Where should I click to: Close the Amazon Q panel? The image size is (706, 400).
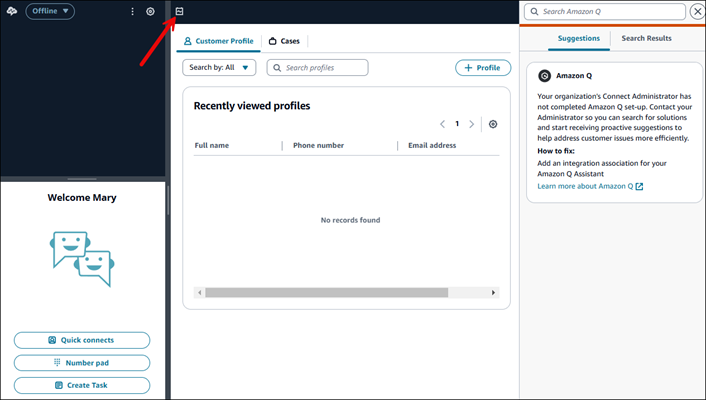point(697,12)
